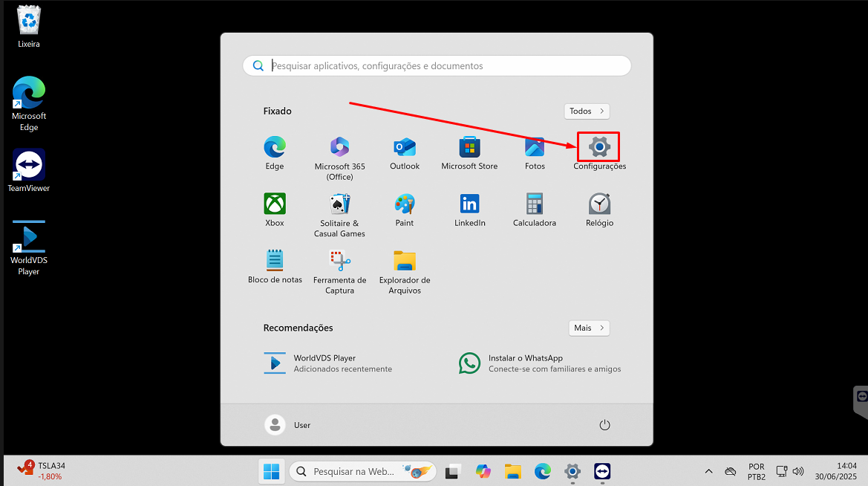Open Solitaire & Casual Games
The width and height of the screenshot is (868, 486).
[x=339, y=216]
